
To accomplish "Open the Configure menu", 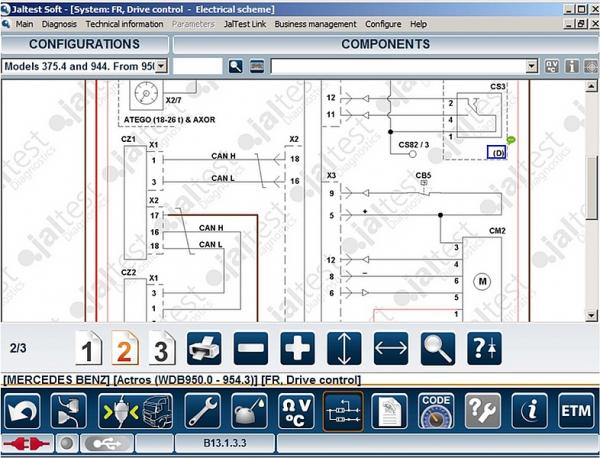I will tap(383, 24).
